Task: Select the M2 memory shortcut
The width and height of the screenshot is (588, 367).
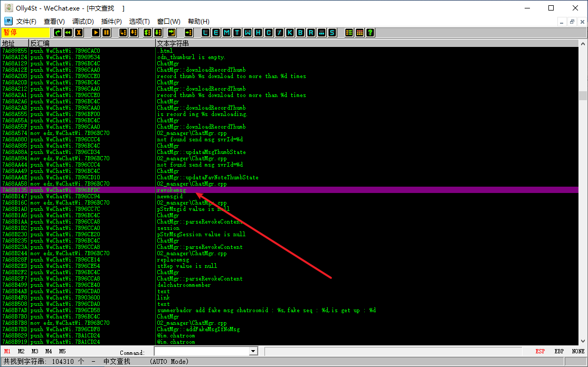Action: 21,351
